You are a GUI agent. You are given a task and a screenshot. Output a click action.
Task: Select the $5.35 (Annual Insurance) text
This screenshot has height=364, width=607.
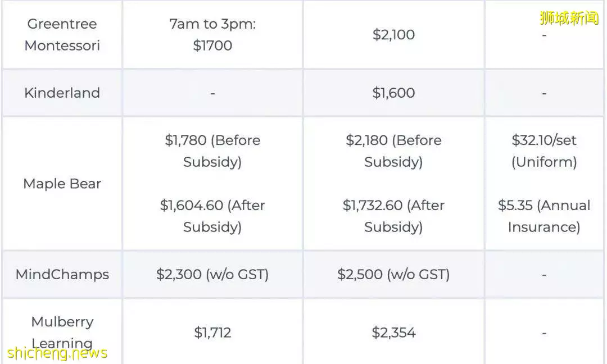[x=544, y=216]
